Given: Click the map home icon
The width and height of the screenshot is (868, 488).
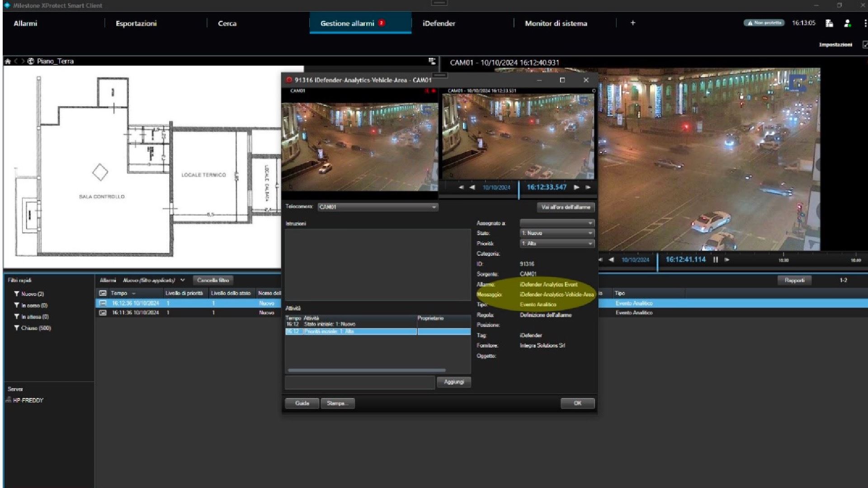Looking at the screenshot, I should pos(7,61).
